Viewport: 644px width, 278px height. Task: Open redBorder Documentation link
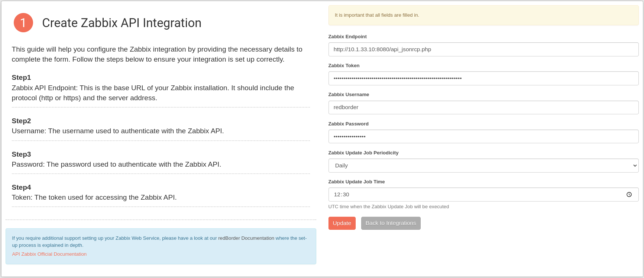(246, 238)
